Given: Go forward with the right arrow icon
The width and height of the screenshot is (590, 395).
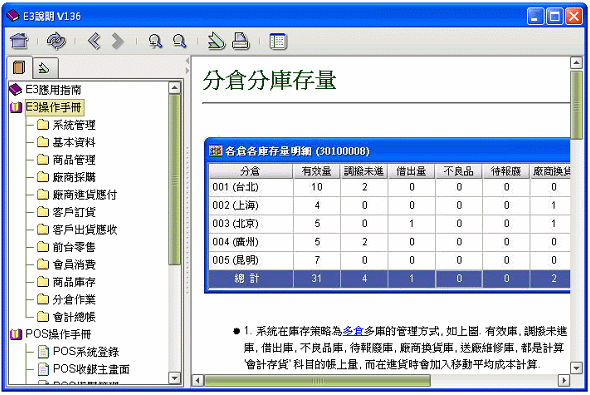Looking at the screenshot, I should [117, 41].
